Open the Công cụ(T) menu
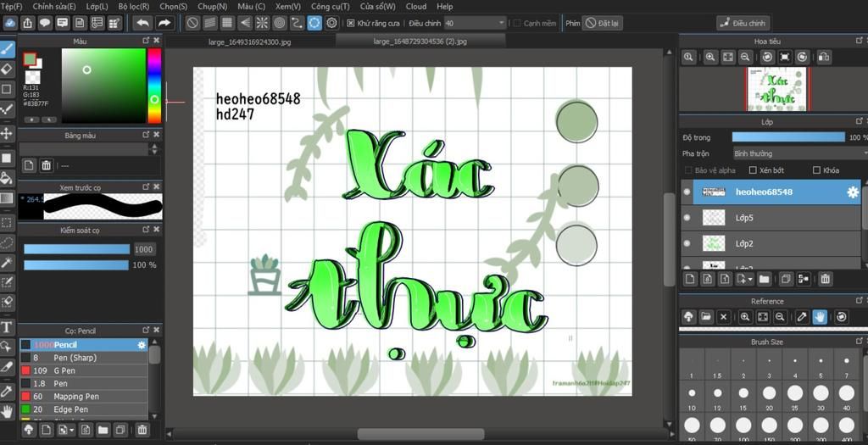This screenshot has height=445, width=868. [x=330, y=7]
